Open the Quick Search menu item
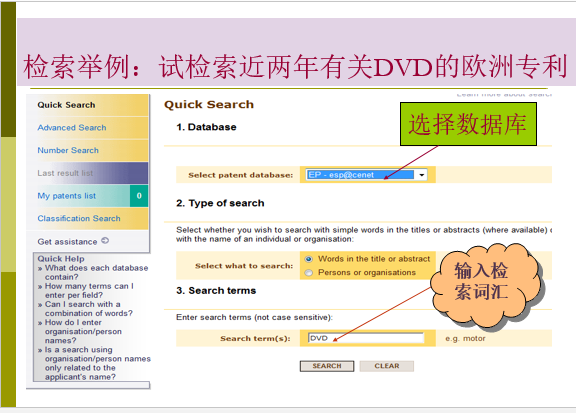Image resolution: width=576 pixels, height=413 pixels. pos(66,105)
